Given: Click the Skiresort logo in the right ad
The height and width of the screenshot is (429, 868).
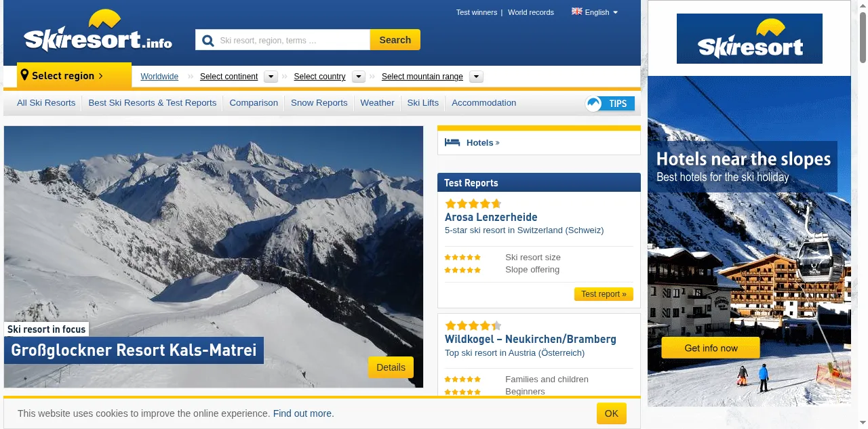Looking at the screenshot, I should tap(749, 39).
